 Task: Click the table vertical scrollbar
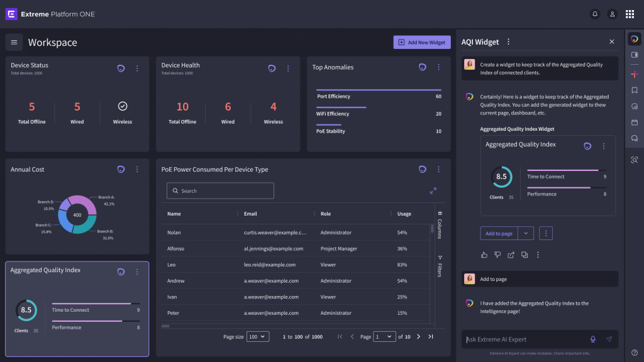coord(432,229)
